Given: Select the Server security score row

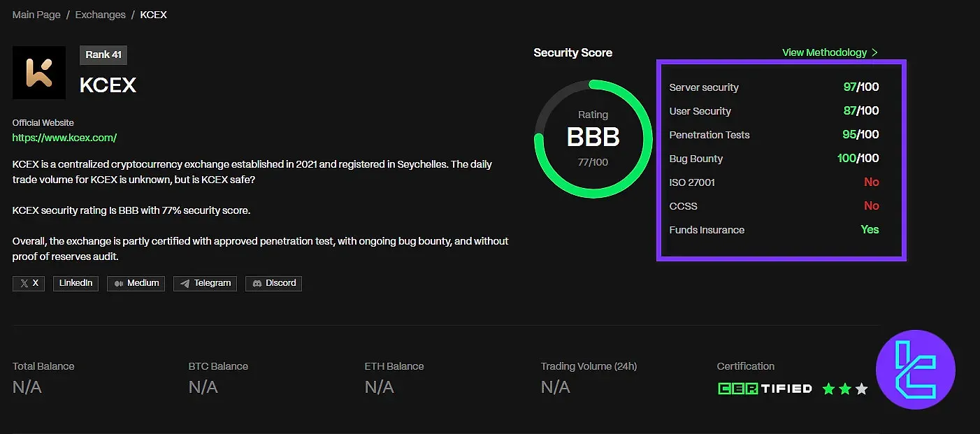Looking at the screenshot, I should (774, 87).
